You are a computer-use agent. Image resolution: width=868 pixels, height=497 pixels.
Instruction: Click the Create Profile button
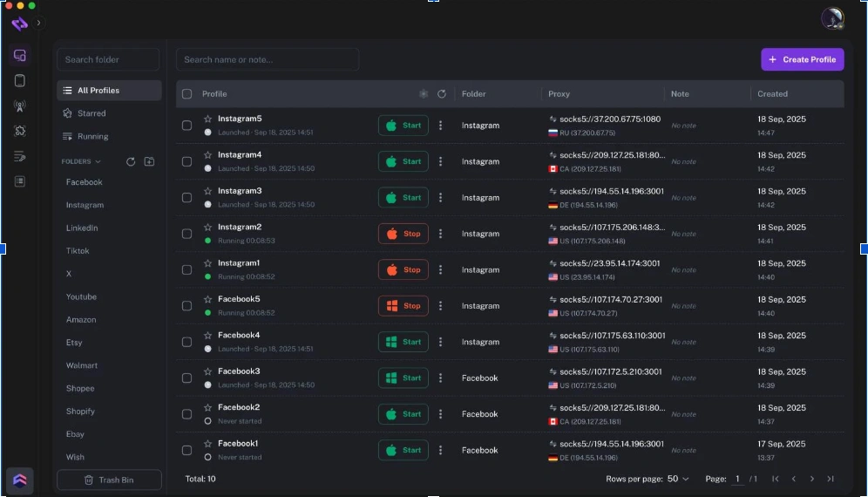(x=802, y=59)
